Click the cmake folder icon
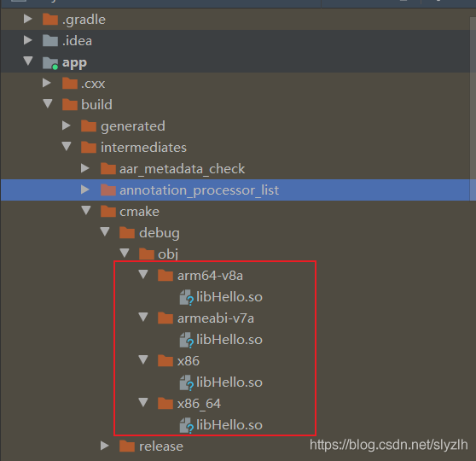Screen dimensions: 476x461 point(108,211)
